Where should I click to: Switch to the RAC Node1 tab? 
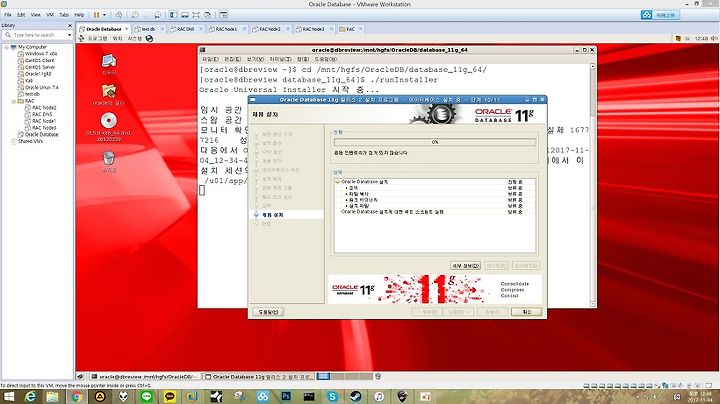tap(226, 29)
